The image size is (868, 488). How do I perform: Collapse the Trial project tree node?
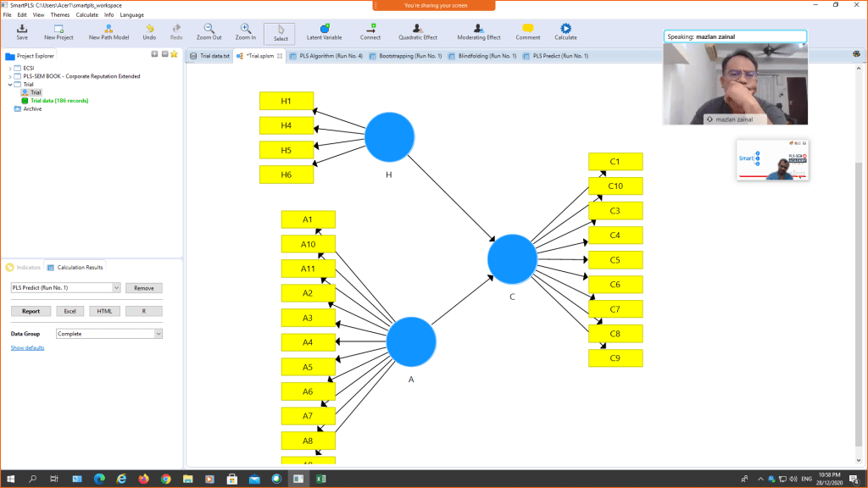point(9,85)
